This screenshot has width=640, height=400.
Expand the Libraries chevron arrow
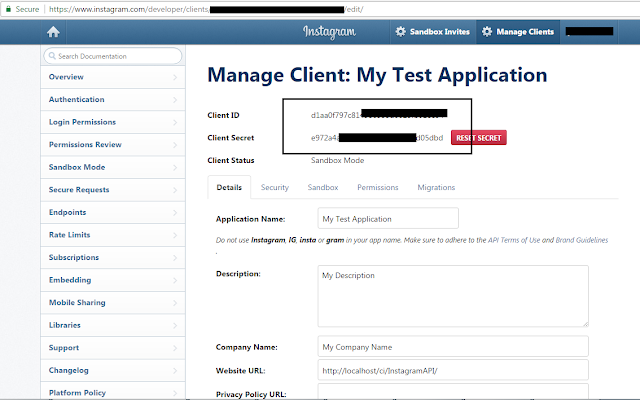tap(175, 326)
